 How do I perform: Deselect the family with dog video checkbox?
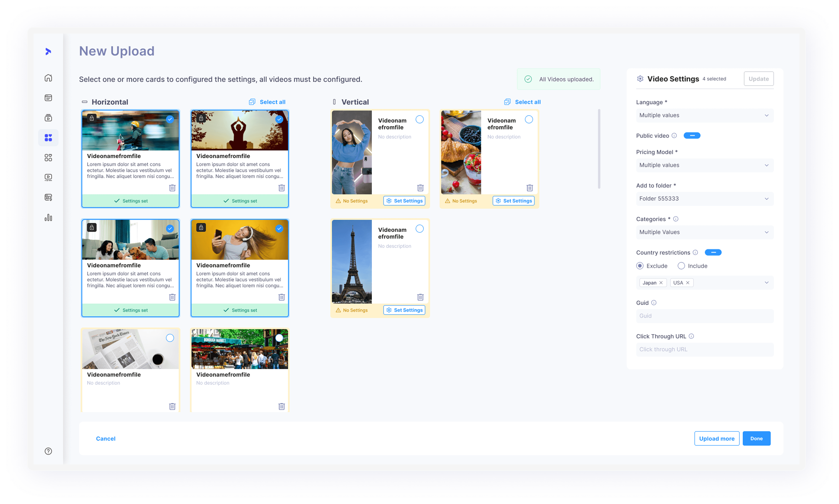170,229
